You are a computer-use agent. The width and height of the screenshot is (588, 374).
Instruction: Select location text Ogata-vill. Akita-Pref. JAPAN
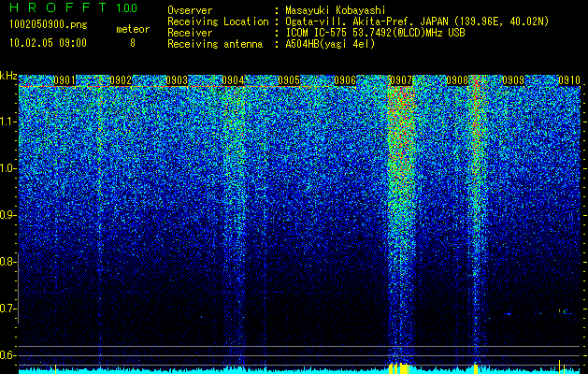[x=367, y=22]
